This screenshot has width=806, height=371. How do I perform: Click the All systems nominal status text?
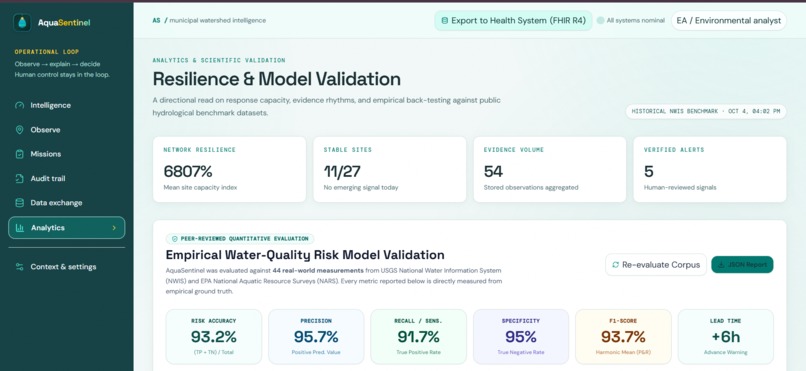[x=635, y=21]
